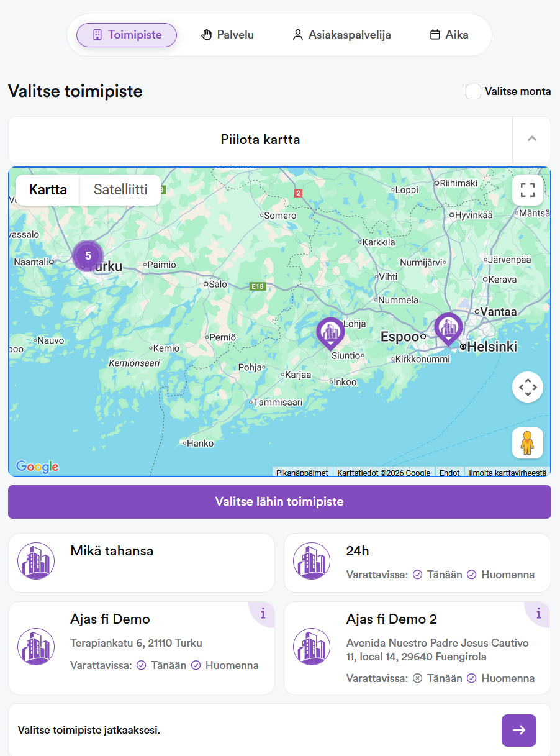The image size is (560, 756).
Task: Choose the 24h location card
Action: pos(417,563)
